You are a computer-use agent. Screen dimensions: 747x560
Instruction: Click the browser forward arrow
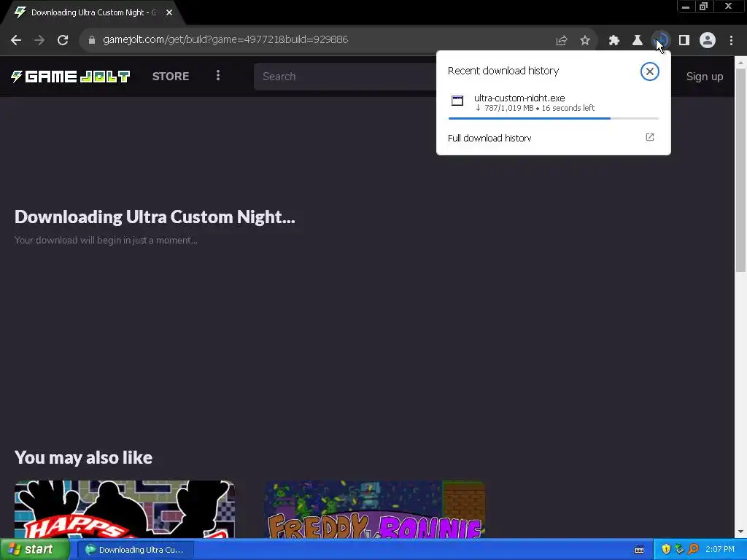coord(39,40)
